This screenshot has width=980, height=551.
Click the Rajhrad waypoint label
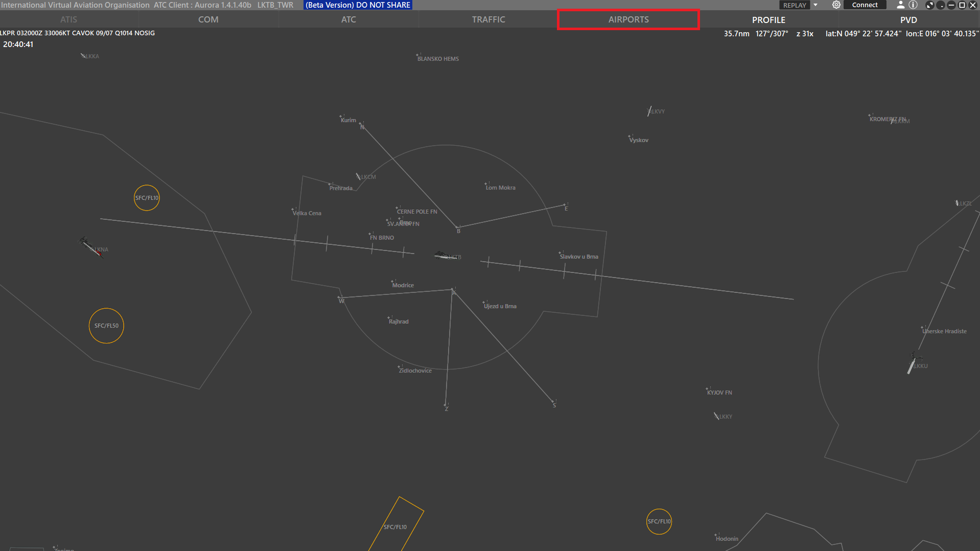tap(399, 322)
